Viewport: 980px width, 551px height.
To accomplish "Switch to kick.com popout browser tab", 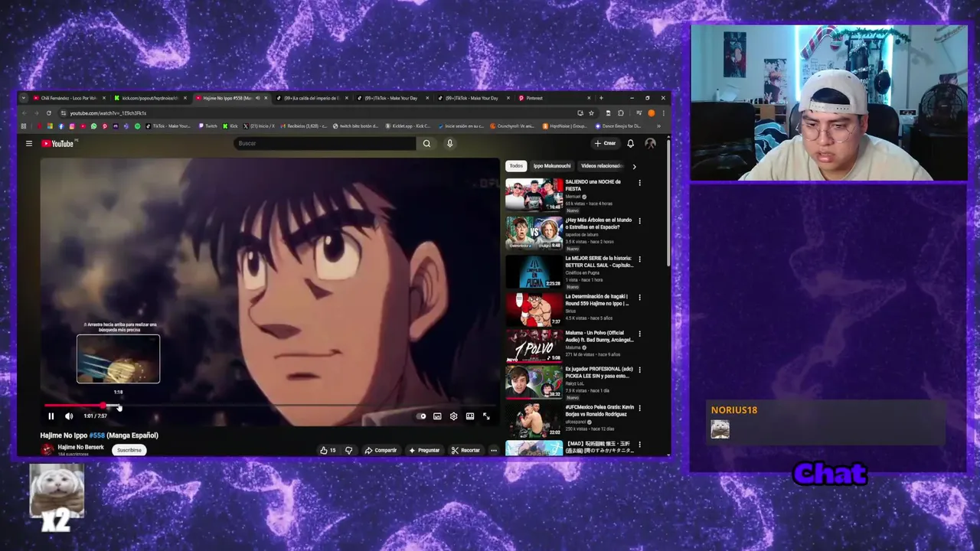I will coord(149,98).
